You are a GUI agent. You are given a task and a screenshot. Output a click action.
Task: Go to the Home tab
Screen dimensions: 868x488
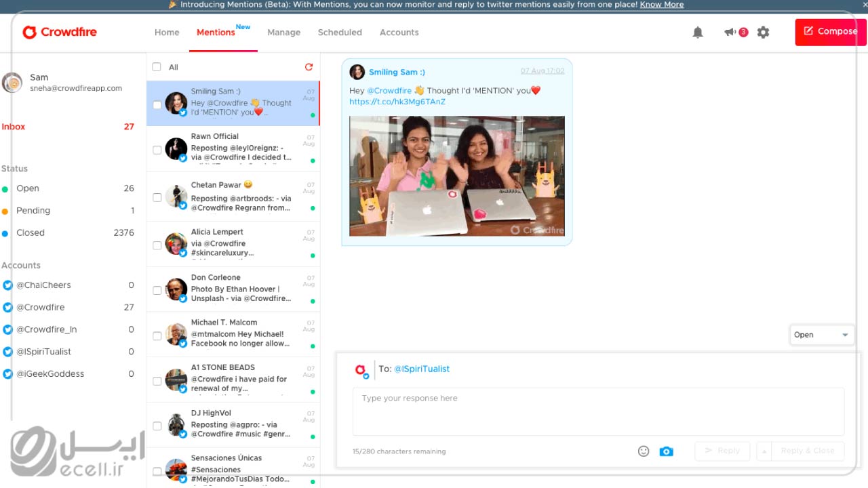(x=167, y=33)
